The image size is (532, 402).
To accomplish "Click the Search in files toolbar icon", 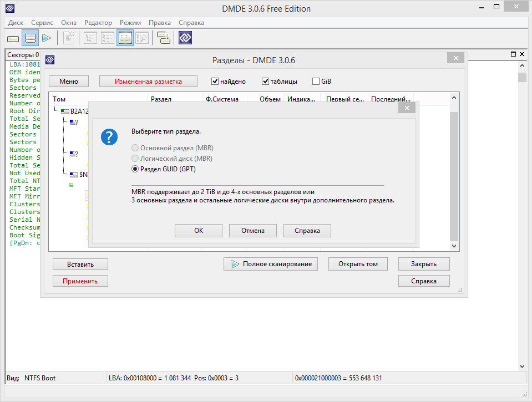I will [x=142, y=38].
